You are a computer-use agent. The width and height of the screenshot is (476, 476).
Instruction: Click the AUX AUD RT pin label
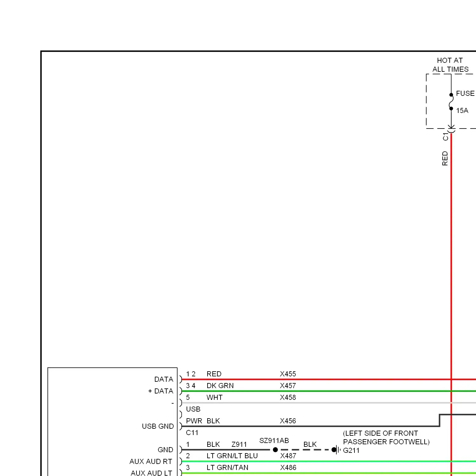pos(151,461)
